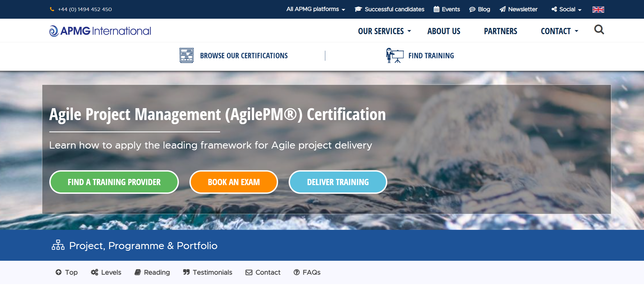The height and width of the screenshot is (293, 644).
Task: Click the gears icon next to Levels
Action: [x=95, y=272]
